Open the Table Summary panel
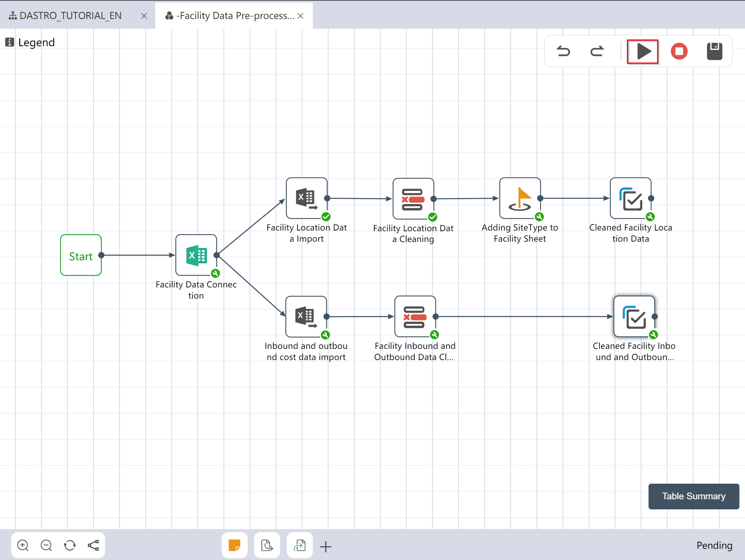745x560 pixels. 693,496
